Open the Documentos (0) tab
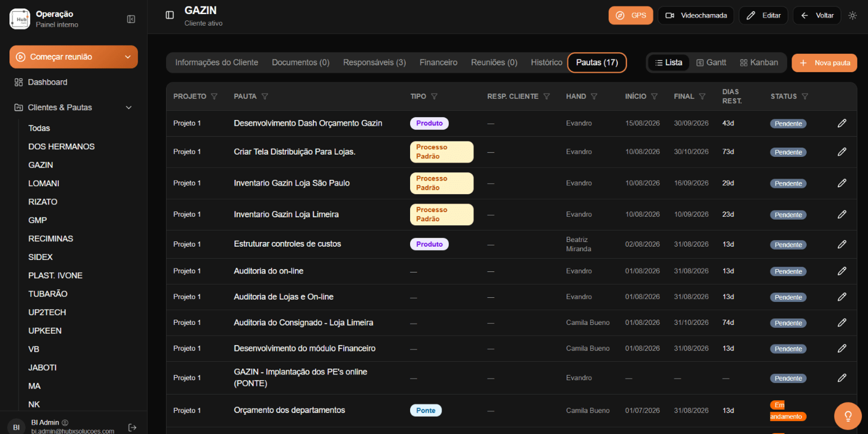The height and width of the screenshot is (434, 868). (x=301, y=62)
